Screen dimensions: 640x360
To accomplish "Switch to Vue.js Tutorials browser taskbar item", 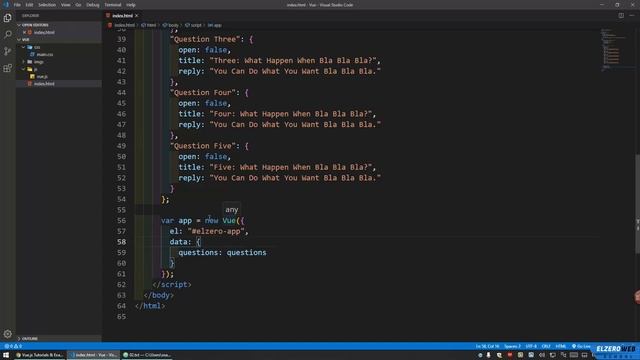I will click(39, 355).
